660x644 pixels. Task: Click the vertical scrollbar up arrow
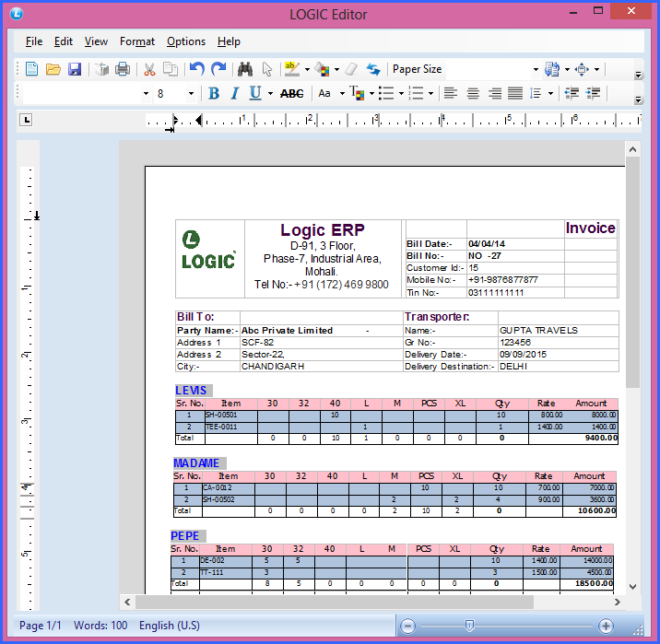pos(632,149)
